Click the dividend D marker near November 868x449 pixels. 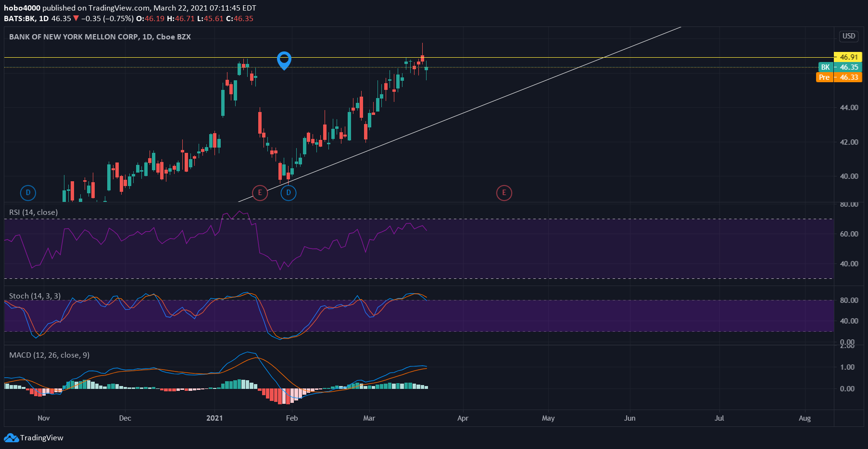tap(28, 193)
